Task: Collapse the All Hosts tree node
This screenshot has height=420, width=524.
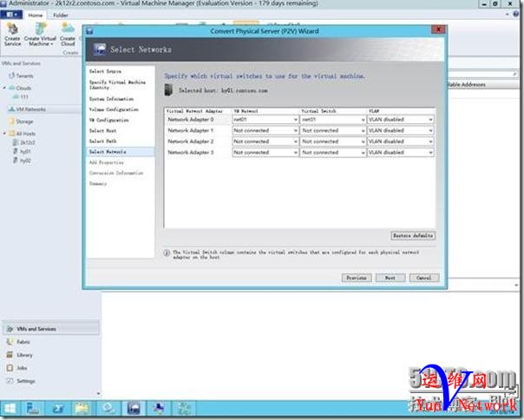Action: (4, 134)
